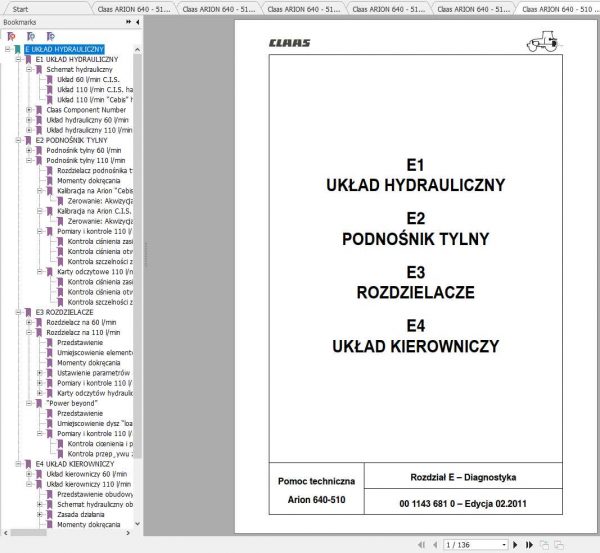This screenshot has height=553, width=600.
Task: Go to the previous page
Action: click(435, 545)
